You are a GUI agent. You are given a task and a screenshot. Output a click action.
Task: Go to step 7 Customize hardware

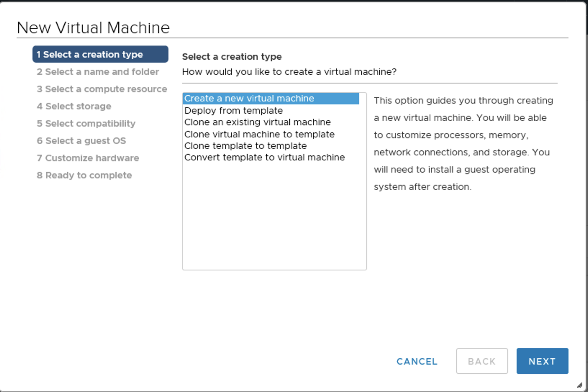click(x=88, y=158)
